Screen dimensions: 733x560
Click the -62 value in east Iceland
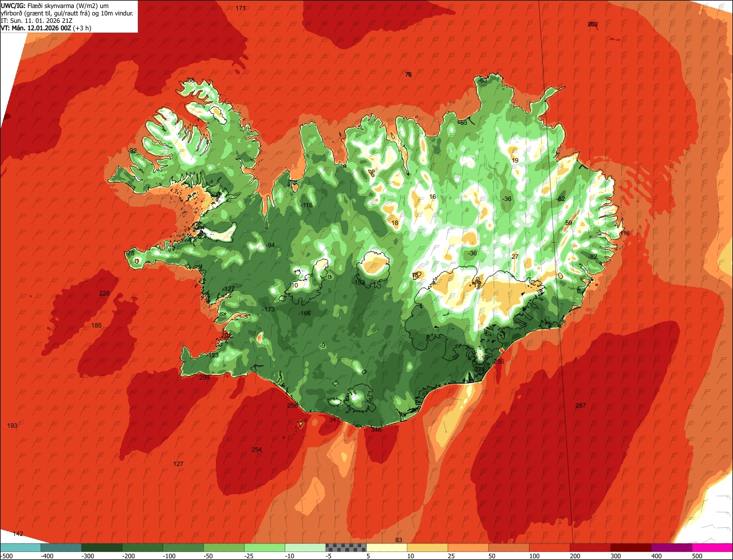pos(561,199)
